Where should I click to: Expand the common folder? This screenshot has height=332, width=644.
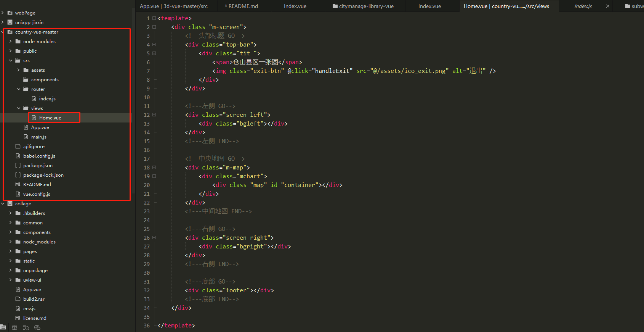[x=11, y=223]
